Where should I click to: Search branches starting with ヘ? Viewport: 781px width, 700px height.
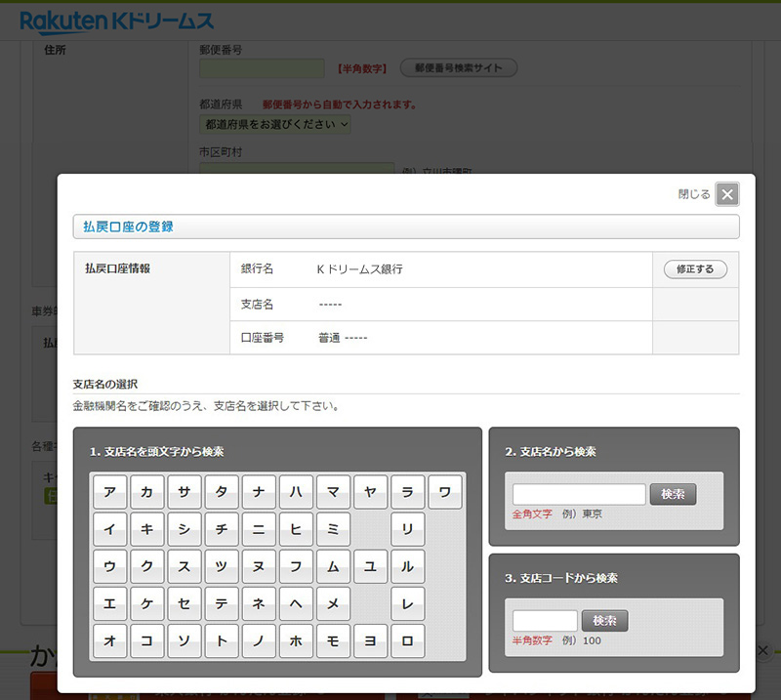(296, 604)
